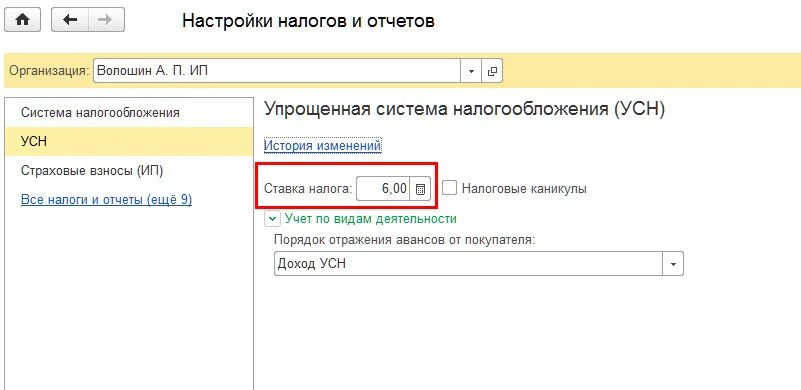Click the Доход УСН field
The width and height of the screenshot is (801, 390).
point(468,264)
